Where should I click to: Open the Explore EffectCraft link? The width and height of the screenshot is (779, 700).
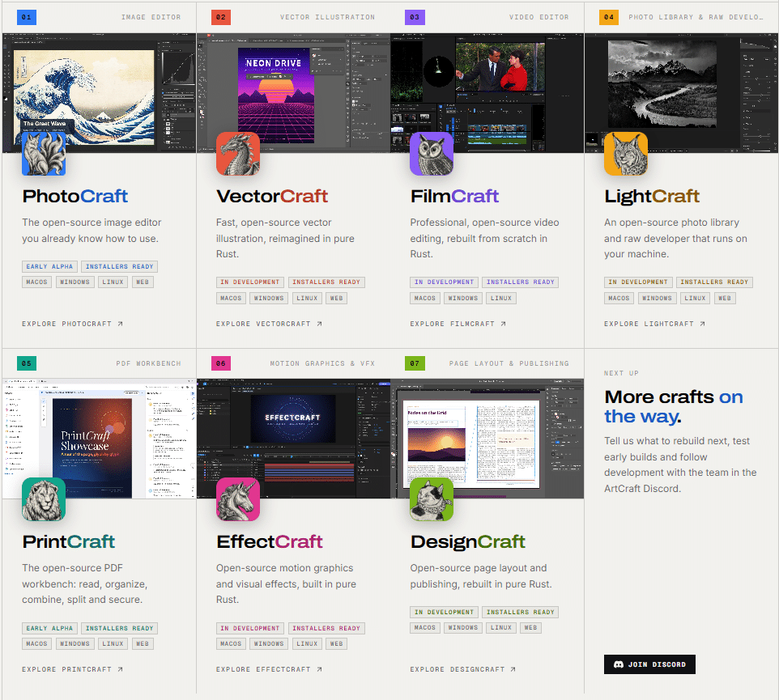[x=270, y=669]
